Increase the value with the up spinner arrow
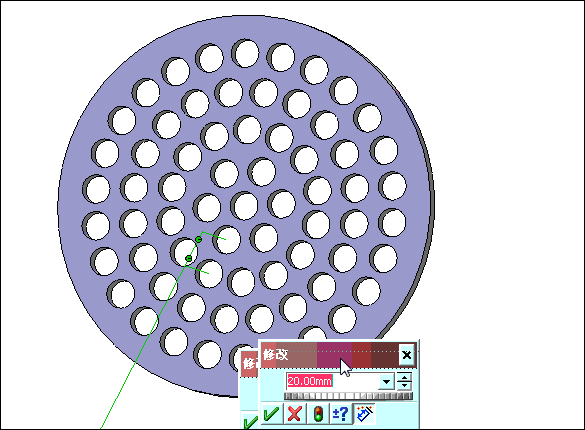This screenshot has width=585, height=430. pyautogui.click(x=404, y=377)
